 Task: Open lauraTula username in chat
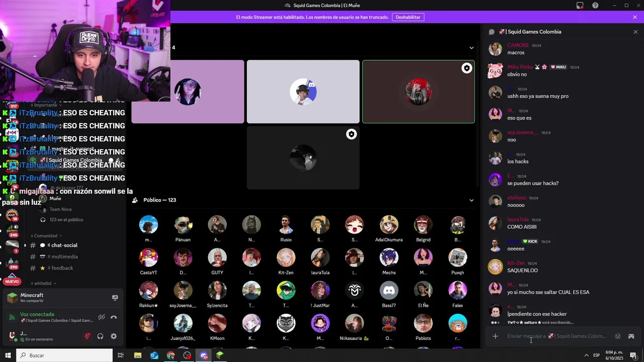[518, 220]
